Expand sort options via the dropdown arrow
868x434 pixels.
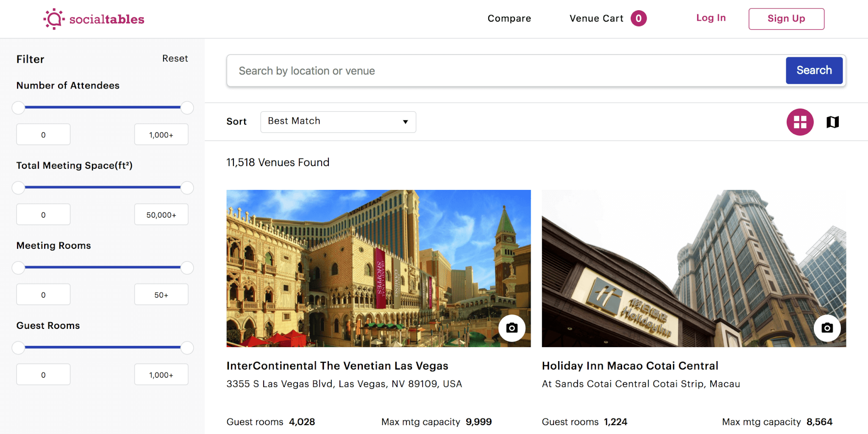tap(405, 122)
